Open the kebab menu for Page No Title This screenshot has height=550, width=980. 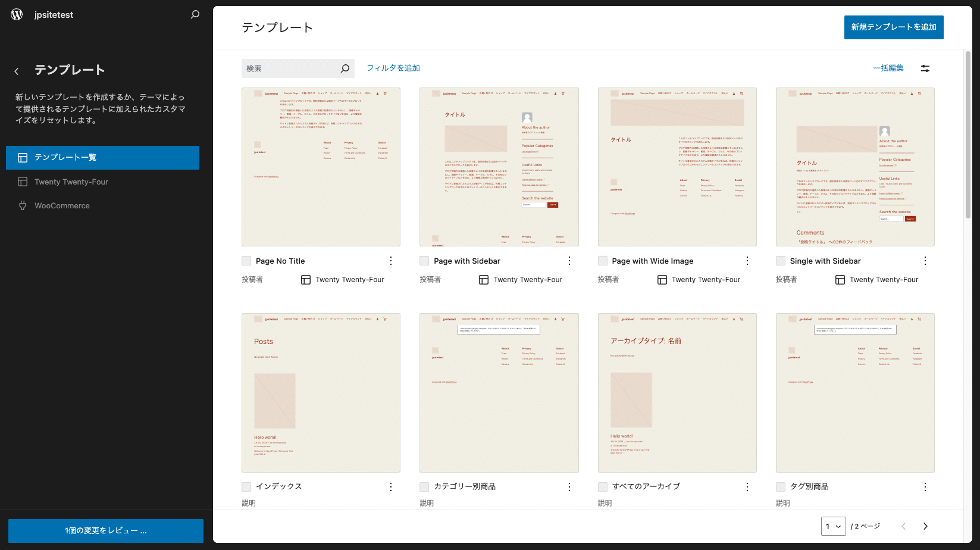click(x=391, y=261)
